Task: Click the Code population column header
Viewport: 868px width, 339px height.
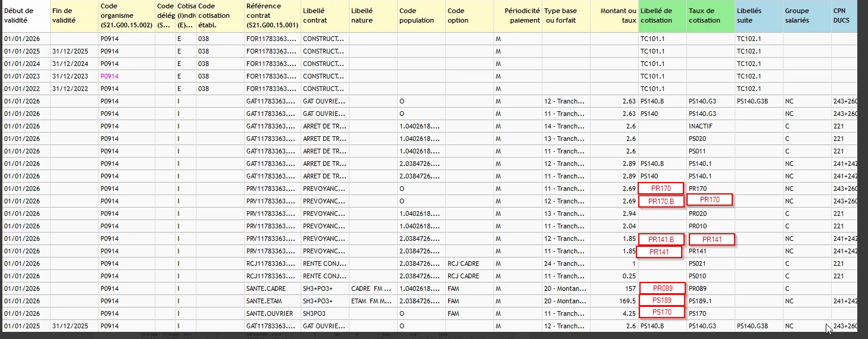Action: coord(421,16)
